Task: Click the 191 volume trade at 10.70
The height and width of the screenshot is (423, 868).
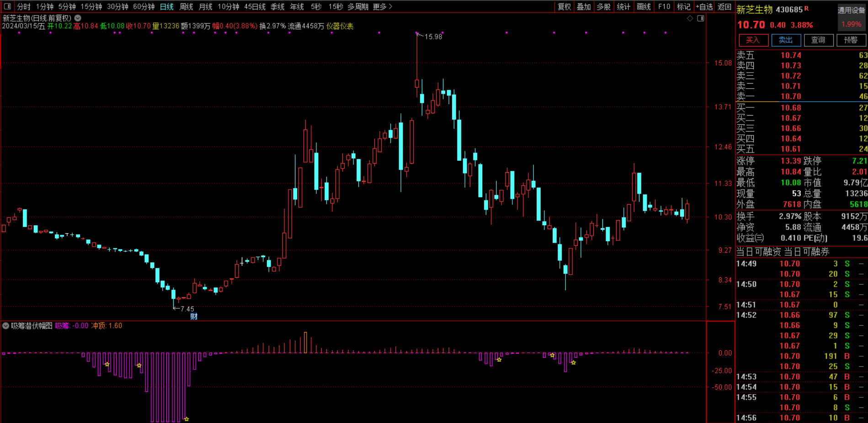Action: click(x=801, y=356)
